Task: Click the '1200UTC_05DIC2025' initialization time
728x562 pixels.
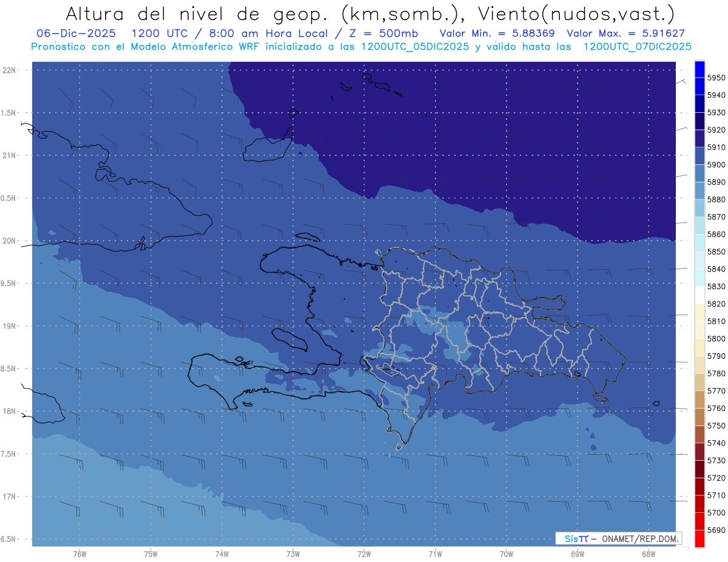Action: tap(415, 46)
